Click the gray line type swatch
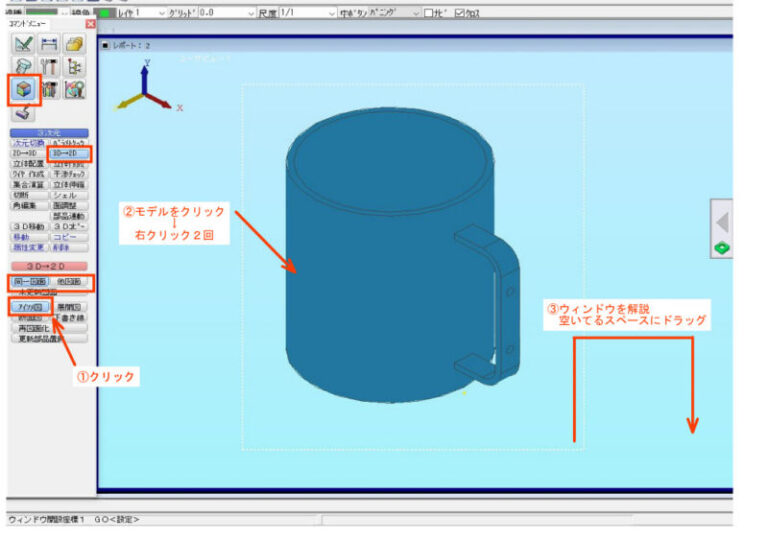768x540 pixels. 42,11
